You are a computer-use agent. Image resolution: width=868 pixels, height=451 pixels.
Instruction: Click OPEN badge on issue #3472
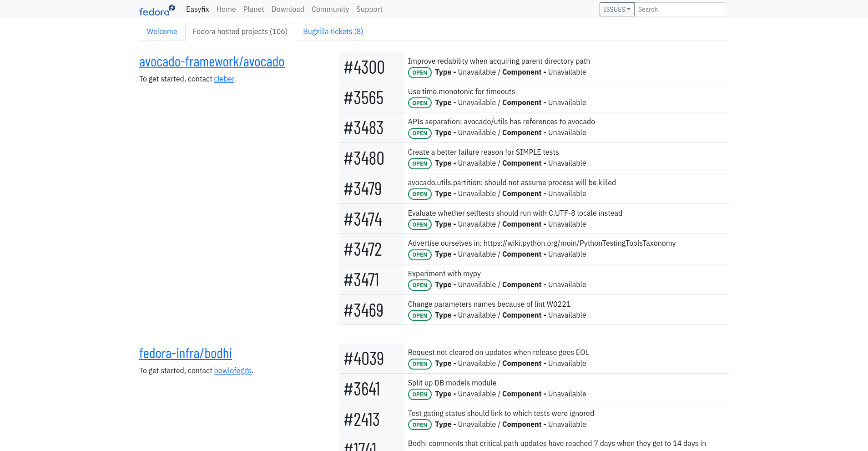419,254
